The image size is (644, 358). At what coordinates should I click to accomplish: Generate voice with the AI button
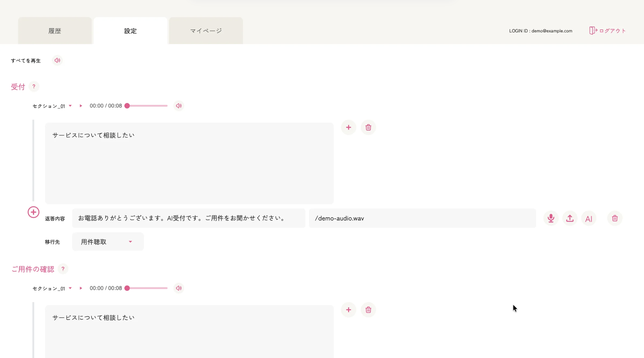589,218
